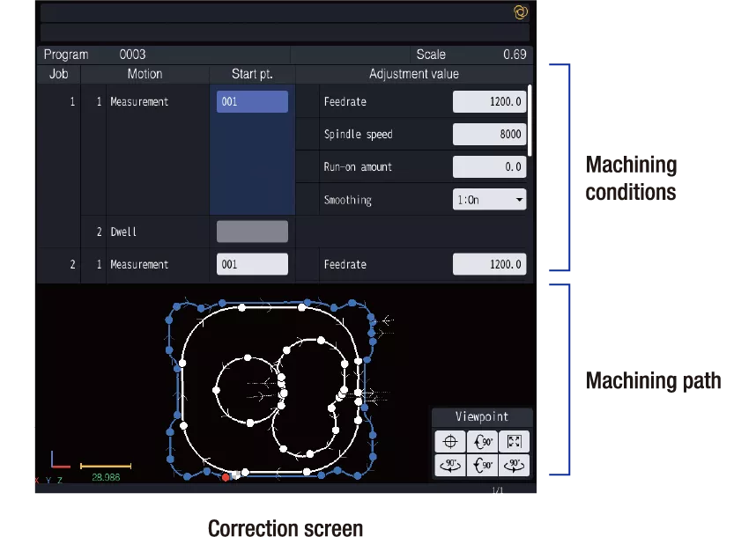
Task: Open start point selector for Job 2 Measurement
Action: 252,263
